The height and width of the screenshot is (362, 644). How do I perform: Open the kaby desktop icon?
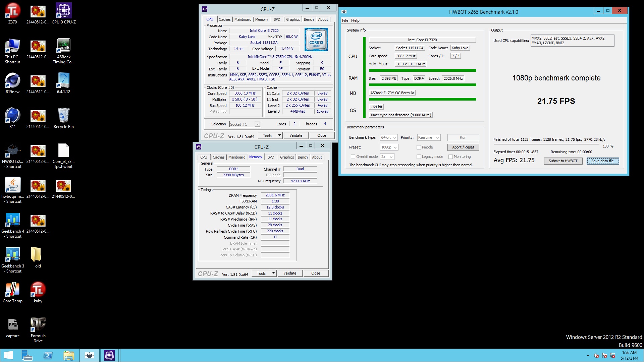click(x=38, y=292)
